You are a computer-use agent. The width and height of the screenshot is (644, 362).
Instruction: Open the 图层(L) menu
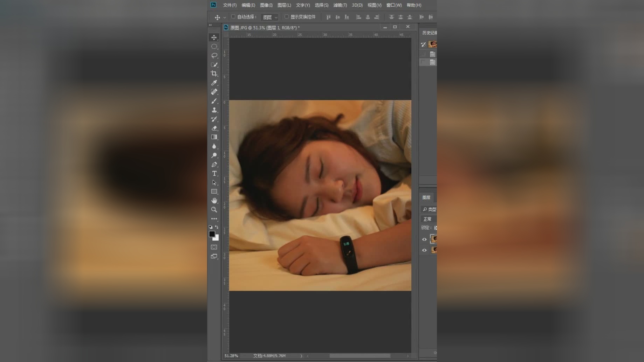click(x=284, y=5)
